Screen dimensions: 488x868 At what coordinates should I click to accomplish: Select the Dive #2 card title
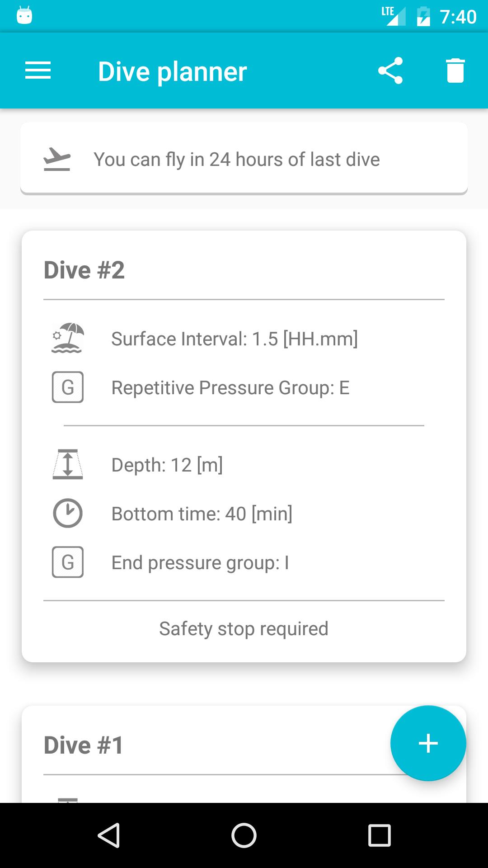[x=84, y=270]
